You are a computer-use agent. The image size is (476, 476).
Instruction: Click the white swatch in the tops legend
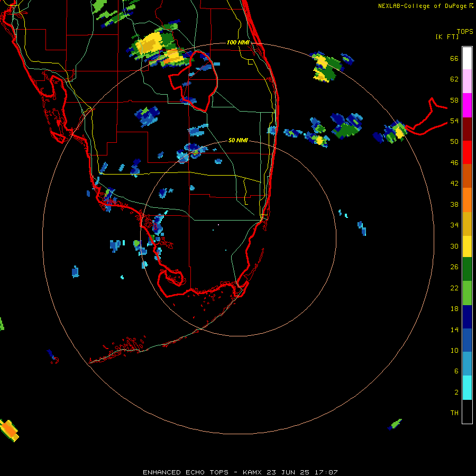[467, 58]
